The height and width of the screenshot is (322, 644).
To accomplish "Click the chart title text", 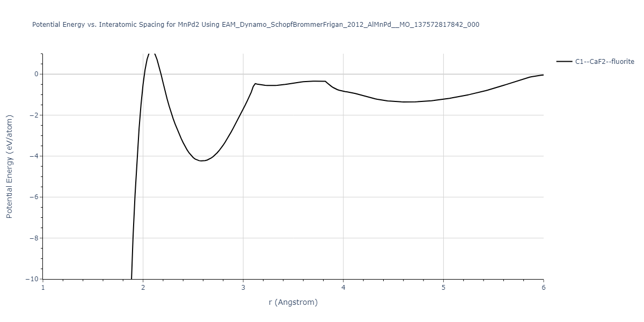I will 255,25.
